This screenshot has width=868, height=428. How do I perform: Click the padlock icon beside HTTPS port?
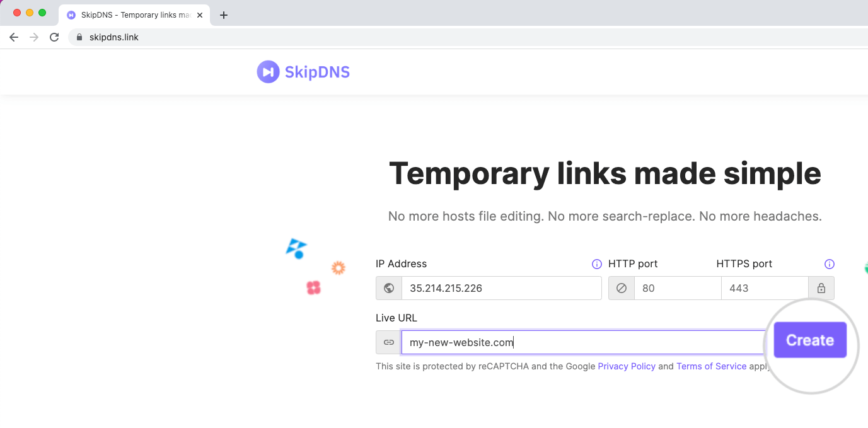(x=821, y=288)
